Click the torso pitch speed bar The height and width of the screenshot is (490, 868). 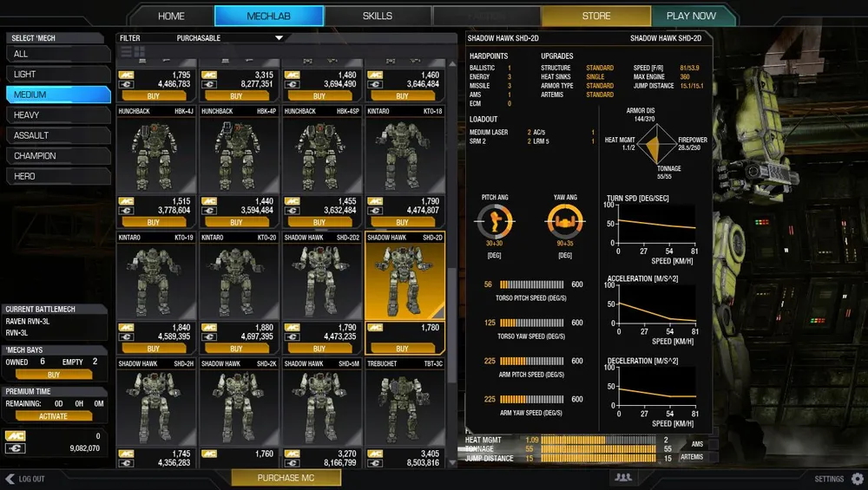[532, 284]
